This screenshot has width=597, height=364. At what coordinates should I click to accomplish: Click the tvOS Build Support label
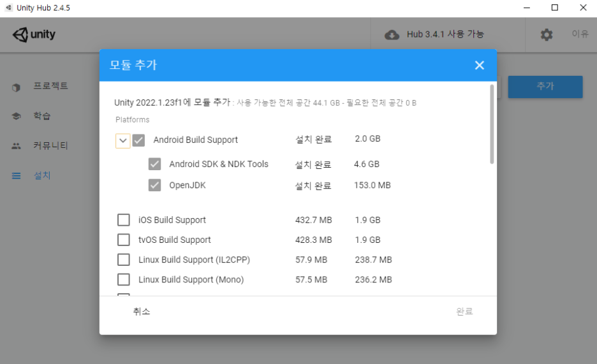click(x=174, y=240)
